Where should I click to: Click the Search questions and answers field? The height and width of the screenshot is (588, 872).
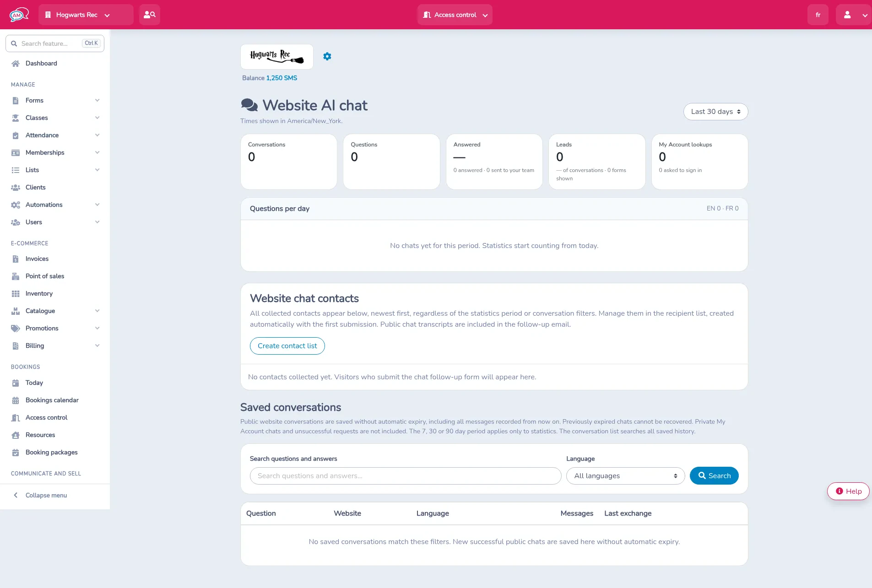pyautogui.click(x=406, y=476)
